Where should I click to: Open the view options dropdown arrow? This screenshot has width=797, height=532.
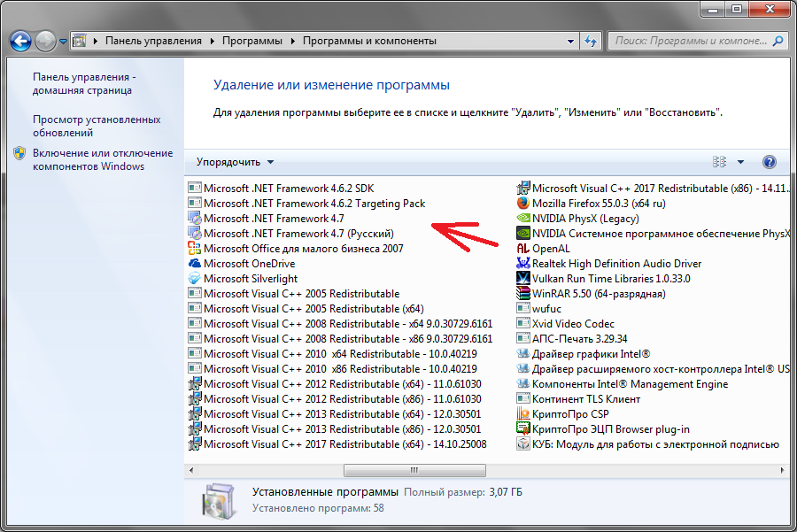[x=740, y=162]
